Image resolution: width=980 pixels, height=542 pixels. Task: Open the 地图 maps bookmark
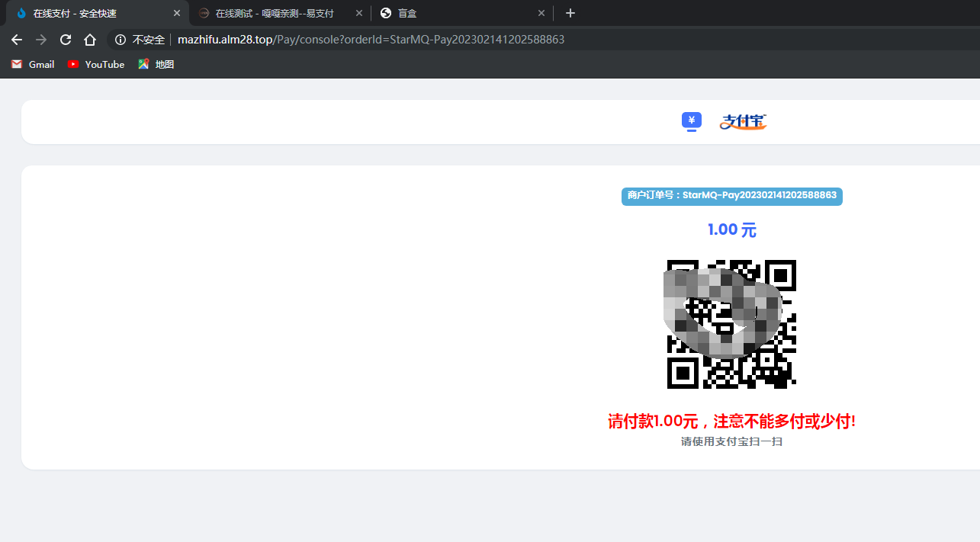click(156, 65)
